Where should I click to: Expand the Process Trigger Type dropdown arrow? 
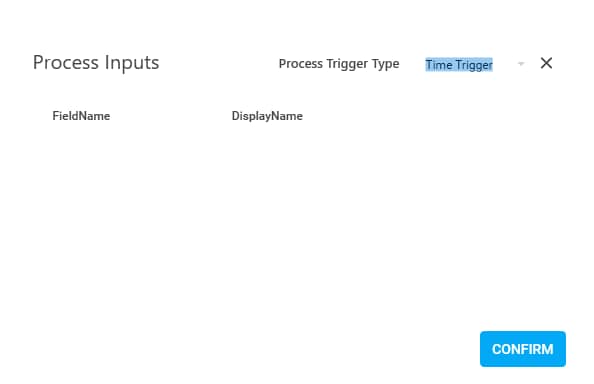(x=521, y=64)
